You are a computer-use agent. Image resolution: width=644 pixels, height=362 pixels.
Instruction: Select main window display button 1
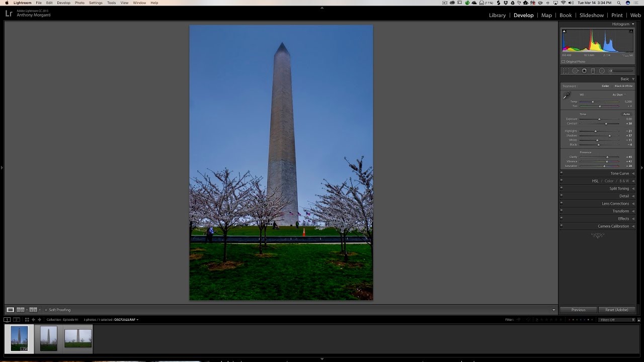tap(7, 320)
